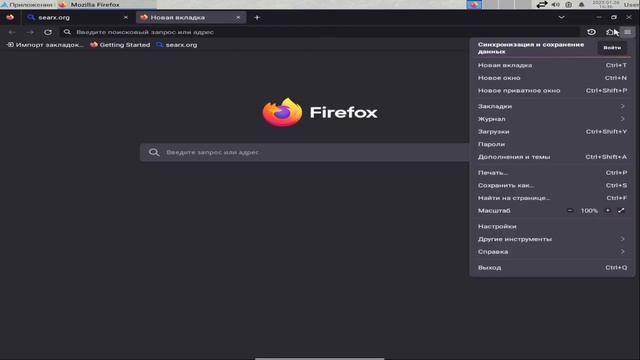
Task: Open the history clock icon in toolbar
Action: coord(591,32)
